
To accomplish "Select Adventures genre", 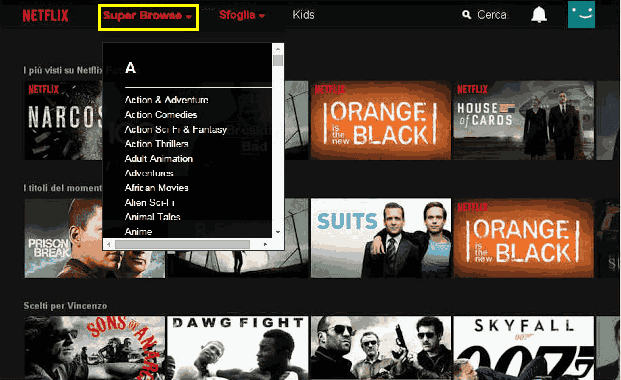I will (x=149, y=173).
